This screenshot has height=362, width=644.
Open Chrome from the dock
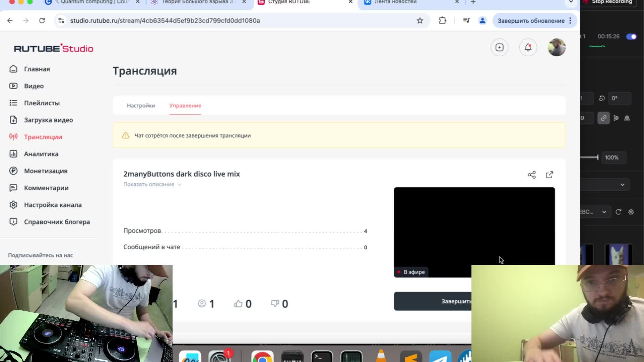[262, 357]
